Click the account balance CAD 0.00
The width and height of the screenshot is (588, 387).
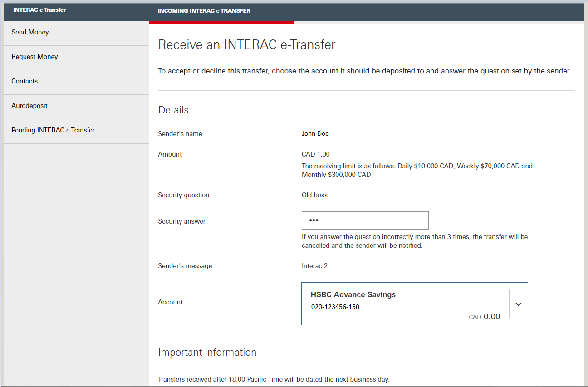click(x=485, y=317)
